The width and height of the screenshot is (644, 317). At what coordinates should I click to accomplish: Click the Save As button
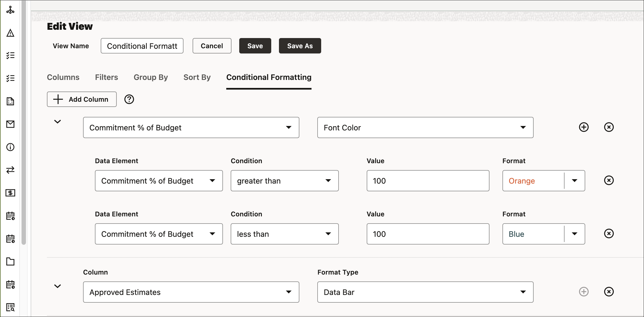(x=300, y=46)
